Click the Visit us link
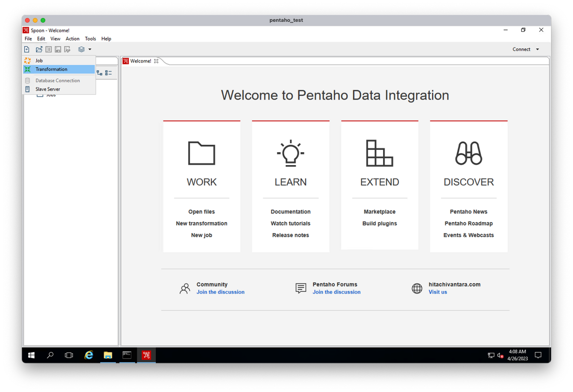 (438, 292)
